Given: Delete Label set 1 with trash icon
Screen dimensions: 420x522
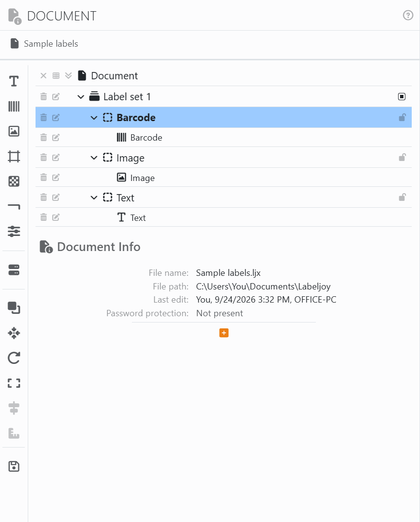Looking at the screenshot, I should click(44, 96).
